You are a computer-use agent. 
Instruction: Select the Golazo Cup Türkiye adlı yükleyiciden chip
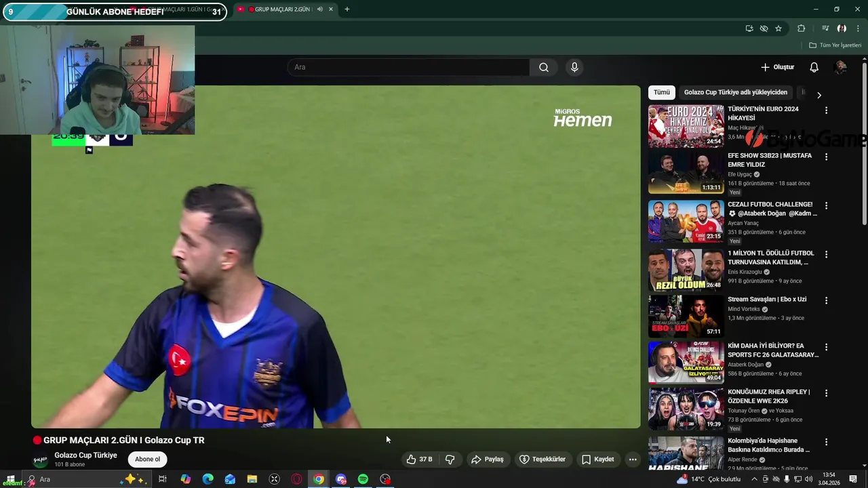(736, 92)
